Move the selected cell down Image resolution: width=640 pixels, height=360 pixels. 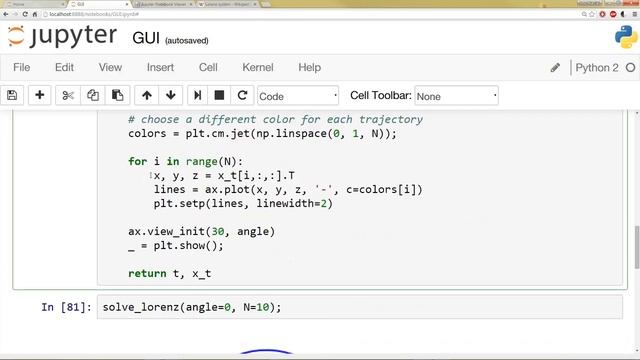tap(171, 96)
